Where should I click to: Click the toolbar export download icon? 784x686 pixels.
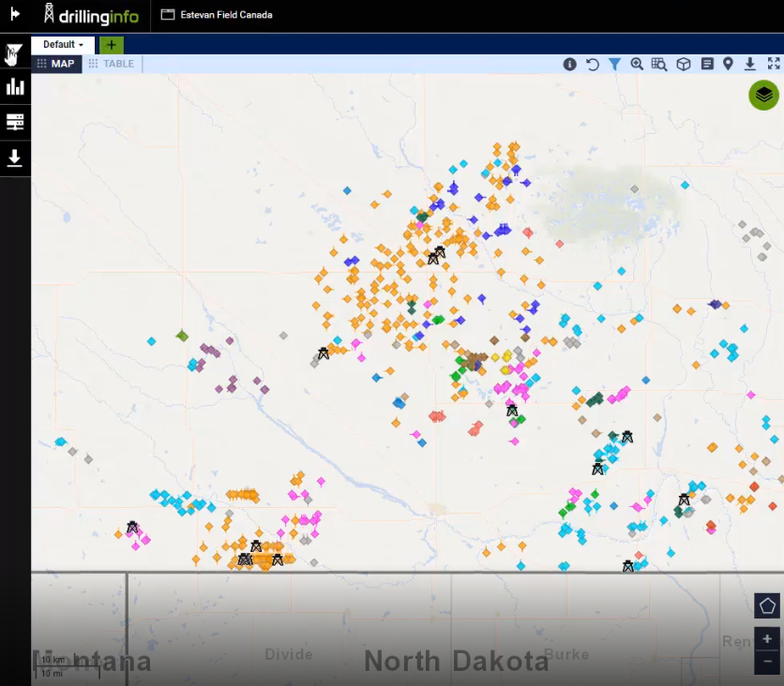click(x=749, y=64)
